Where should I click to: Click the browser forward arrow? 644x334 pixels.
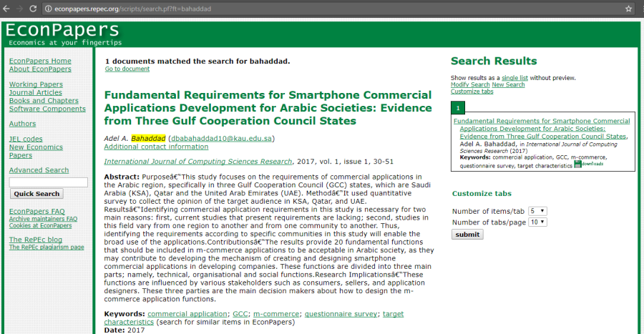coord(19,9)
